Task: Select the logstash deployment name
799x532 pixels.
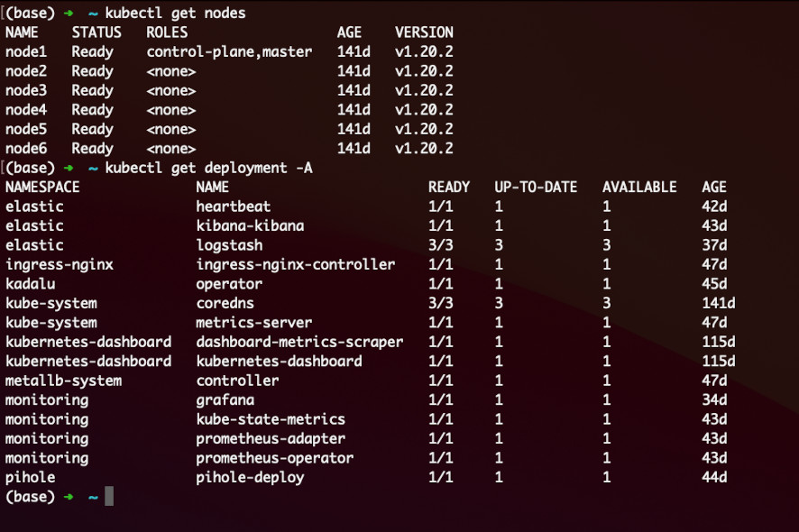Action: pyautogui.click(x=229, y=245)
